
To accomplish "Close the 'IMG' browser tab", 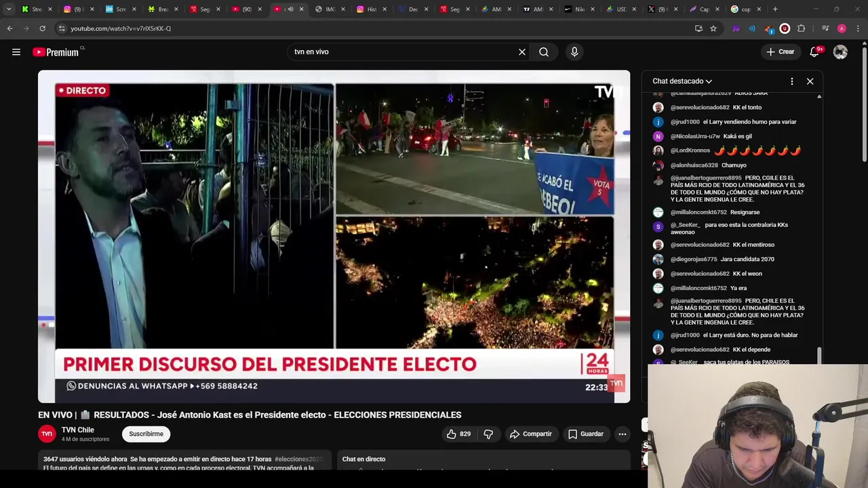I will (x=343, y=9).
